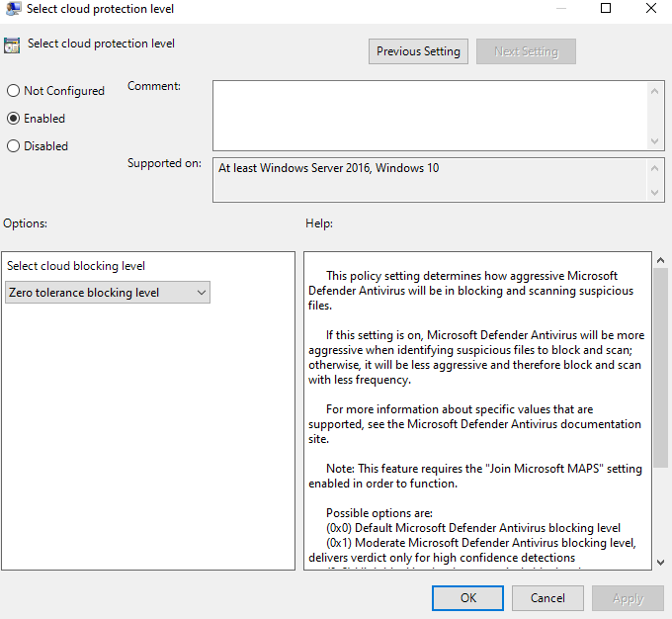The width and height of the screenshot is (672, 619).
Task: Click the 'Select cloud blocking level' label
Action: click(x=76, y=266)
